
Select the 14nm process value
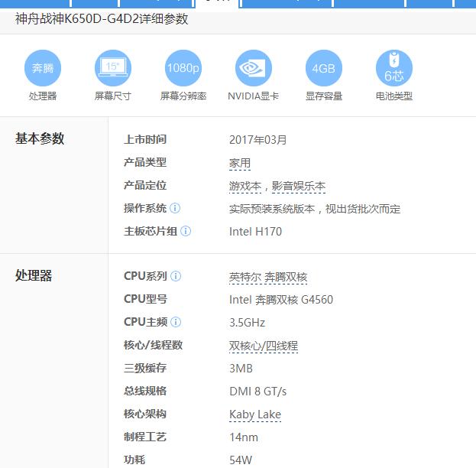(x=244, y=437)
